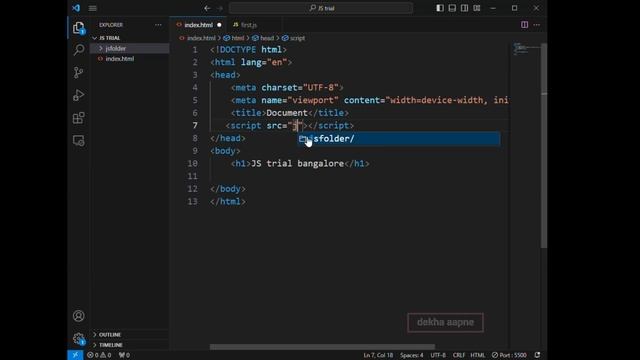Screen dimensions: 640x360
Task: Open the Search view in activity bar
Action: [x=79, y=50]
